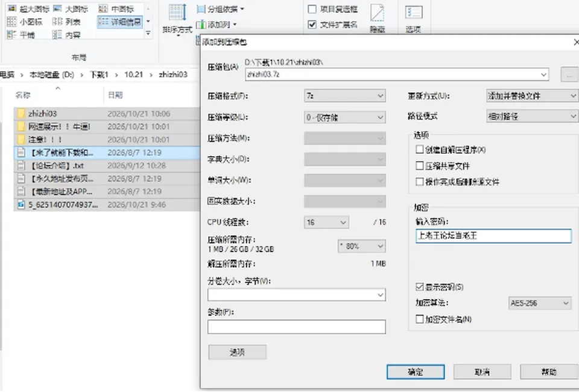The width and height of the screenshot is (579, 392).
Task: Click the 网速展示 folder icon
Action: [x=22, y=127]
